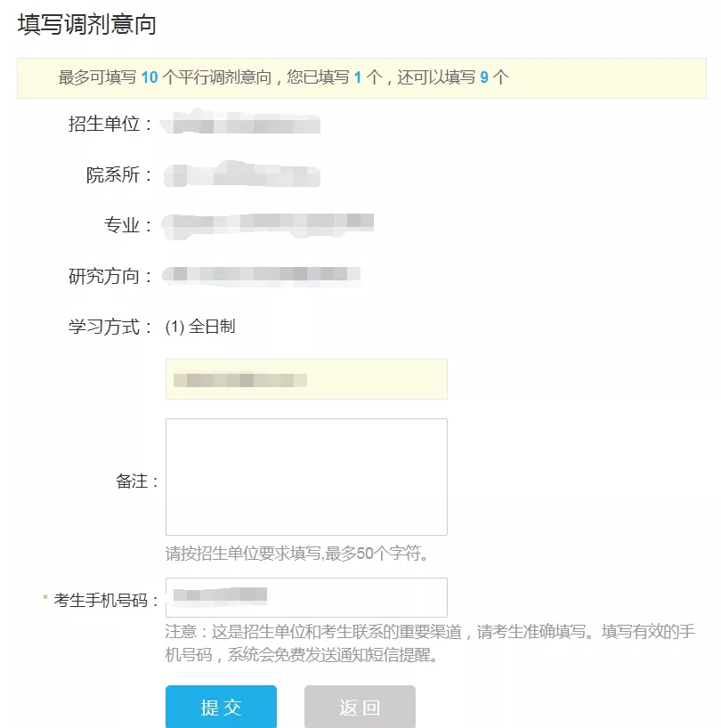The image size is (721, 728).
Task: Click the 备注 label beside the text area
Action: point(132,481)
